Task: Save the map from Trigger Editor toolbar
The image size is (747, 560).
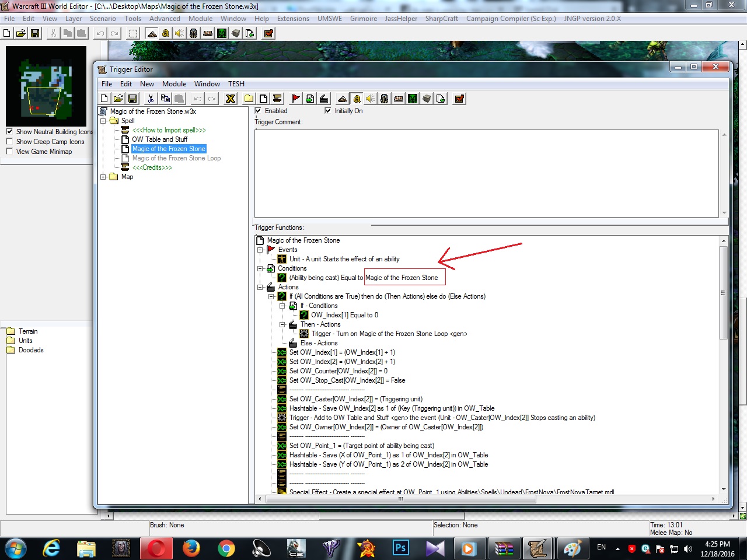Action: (132, 99)
